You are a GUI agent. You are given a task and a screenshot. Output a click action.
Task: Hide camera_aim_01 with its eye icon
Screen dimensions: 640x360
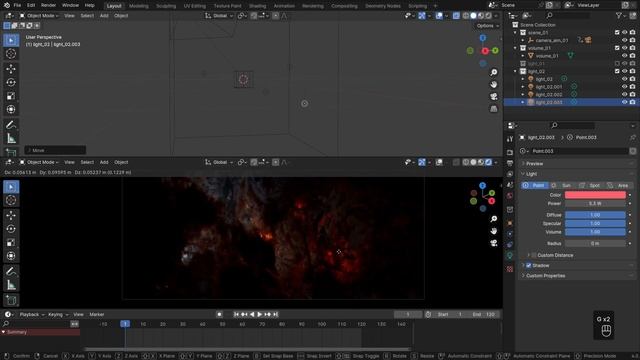624,40
